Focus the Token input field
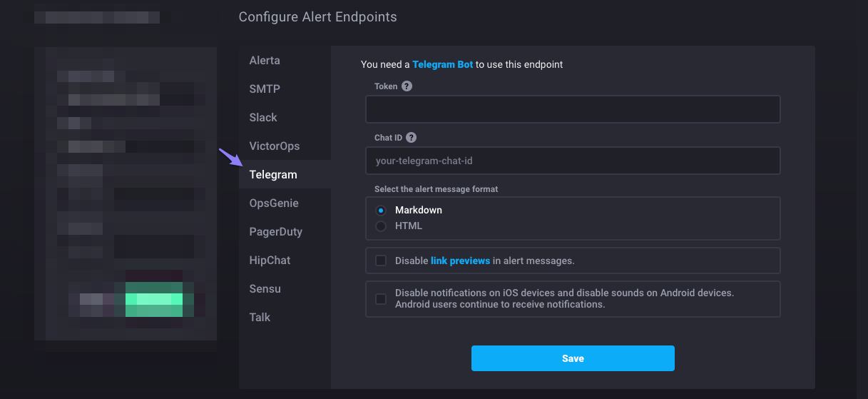Image resolution: width=868 pixels, height=399 pixels. tap(572, 110)
